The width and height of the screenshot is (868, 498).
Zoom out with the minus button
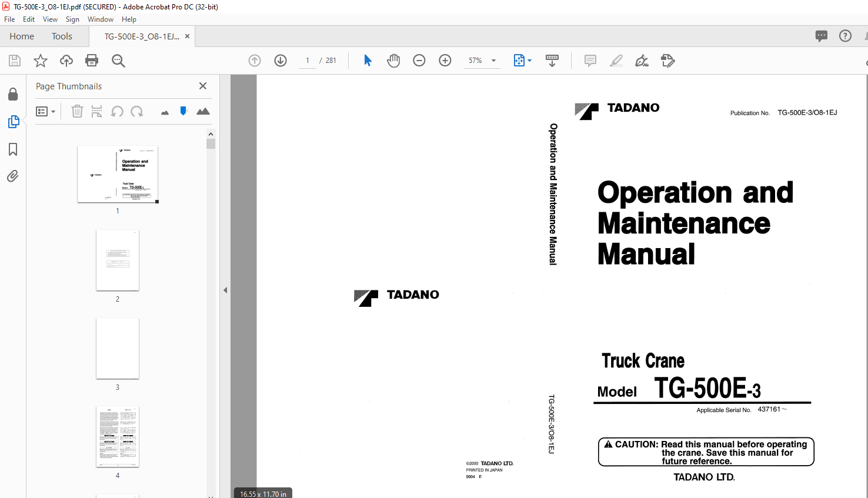(x=419, y=61)
